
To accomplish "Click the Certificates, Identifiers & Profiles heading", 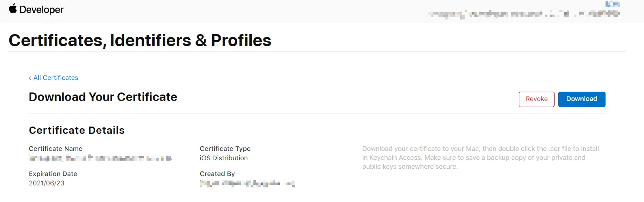I will coord(140,41).
